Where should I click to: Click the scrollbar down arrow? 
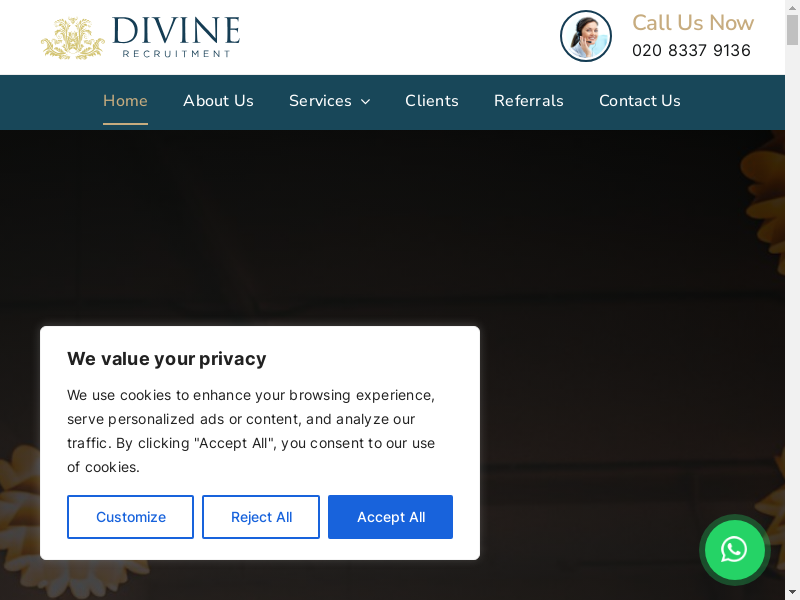[792, 594]
